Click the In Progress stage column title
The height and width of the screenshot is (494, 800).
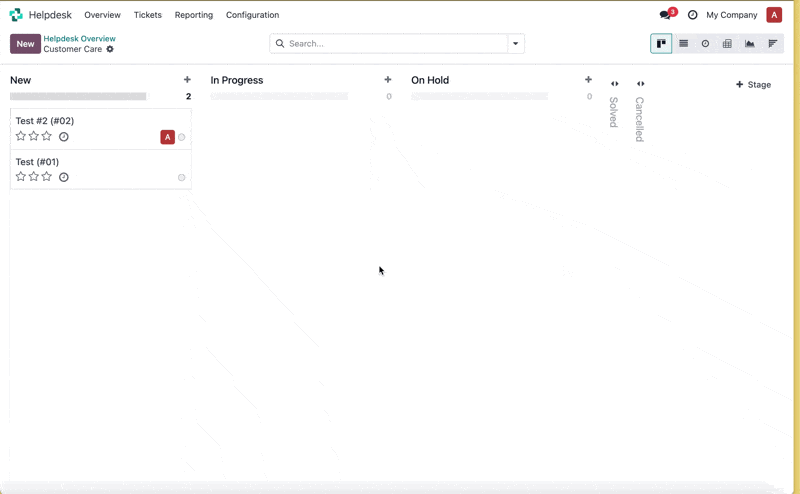[237, 80]
